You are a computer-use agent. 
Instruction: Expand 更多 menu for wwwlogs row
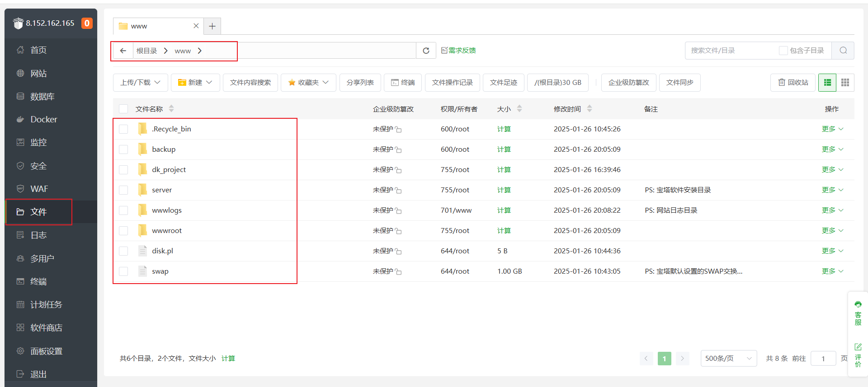coord(832,210)
